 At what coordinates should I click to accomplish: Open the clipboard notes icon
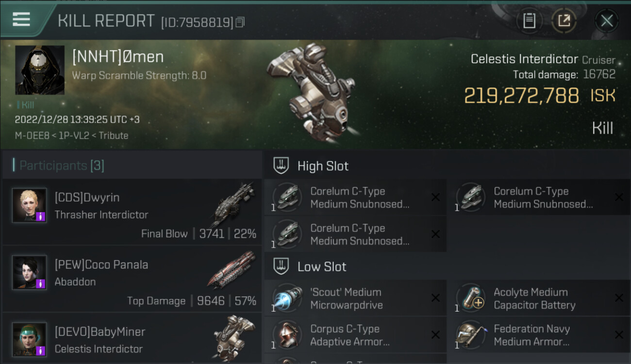tap(529, 20)
